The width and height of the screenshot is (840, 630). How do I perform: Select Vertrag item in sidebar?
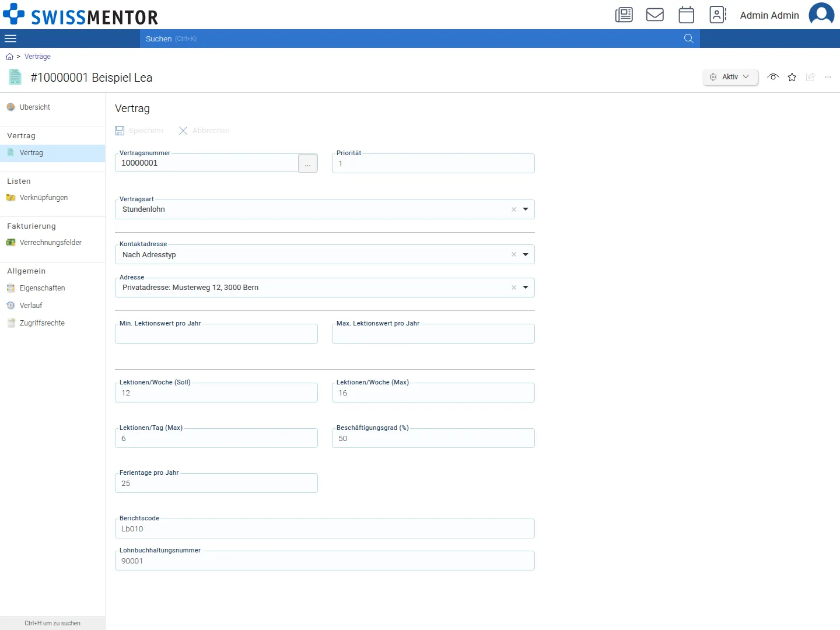(x=52, y=153)
